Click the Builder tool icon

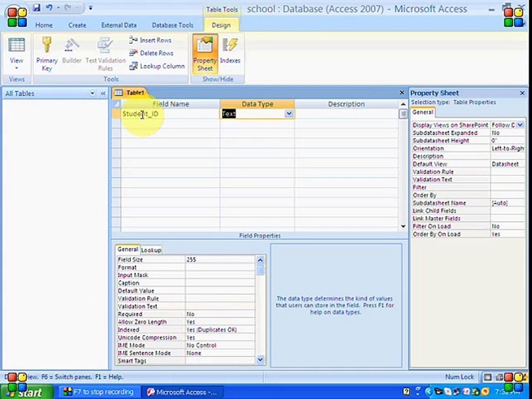coord(72,51)
